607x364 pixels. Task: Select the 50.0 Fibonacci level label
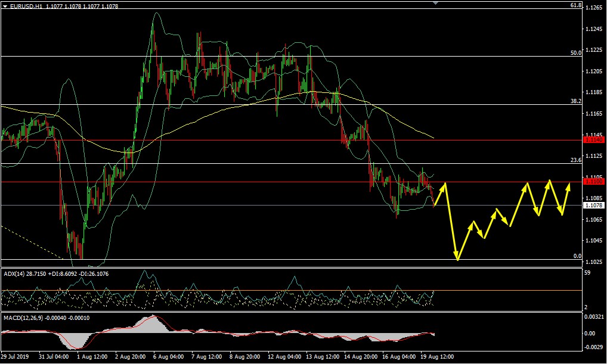pyautogui.click(x=575, y=53)
